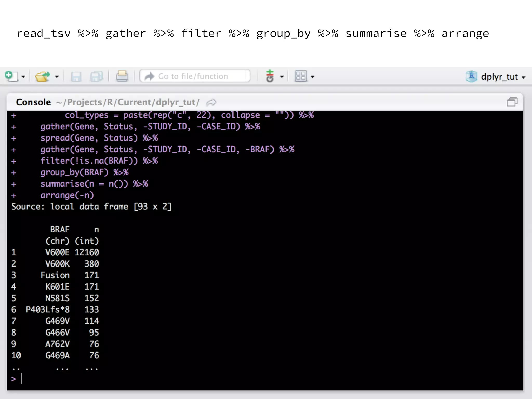Viewport: 532px width, 399px height.
Task: Click the R project cube icon
Action: tap(471, 76)
